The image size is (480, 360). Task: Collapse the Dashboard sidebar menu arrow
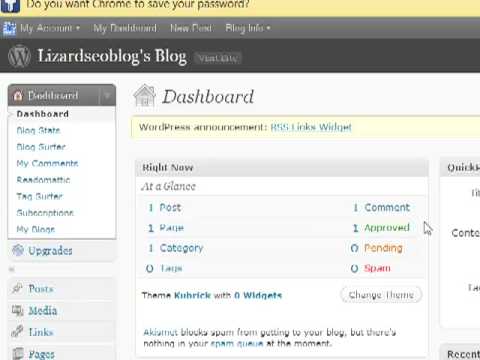pyautogui.click(x=107, y=96)
